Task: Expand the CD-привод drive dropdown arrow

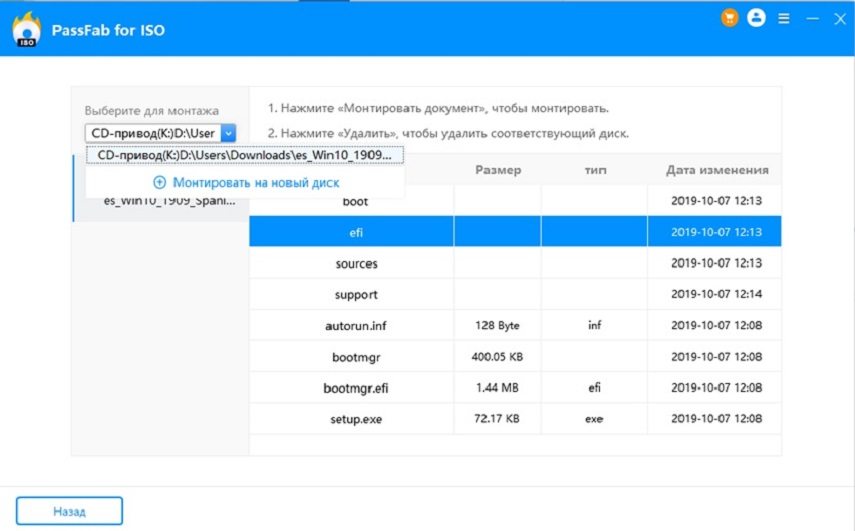Action: [228, 132]
